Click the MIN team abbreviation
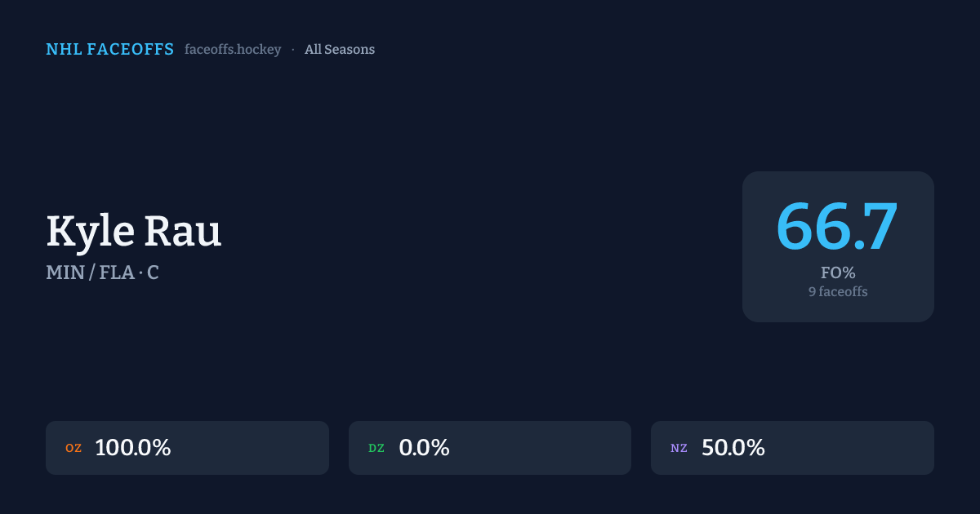 pos(65,273)
